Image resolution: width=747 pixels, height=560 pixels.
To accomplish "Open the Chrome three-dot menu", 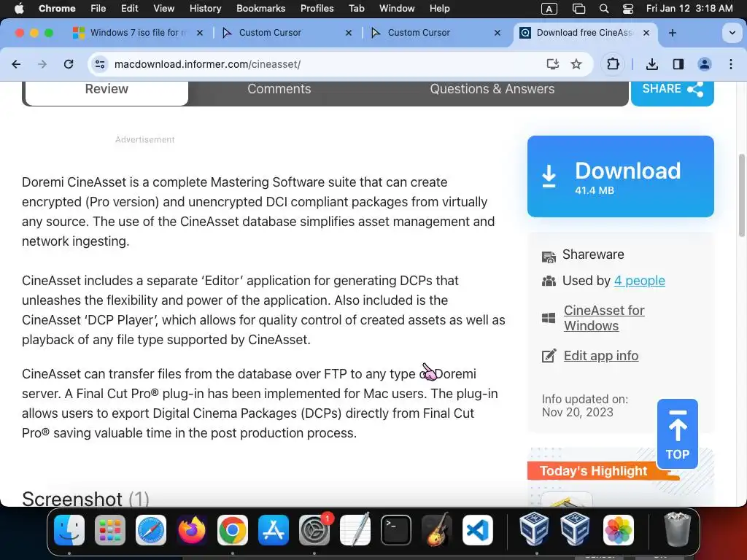I will (731, 64).
